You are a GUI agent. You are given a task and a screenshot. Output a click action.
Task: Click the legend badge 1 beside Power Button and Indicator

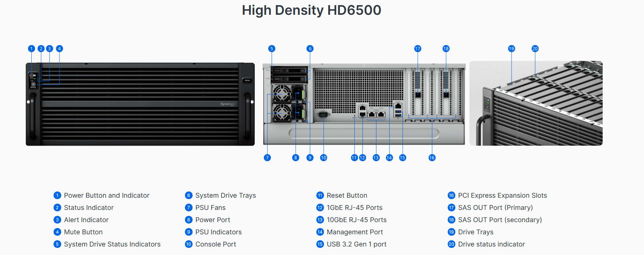coord(57,195)
